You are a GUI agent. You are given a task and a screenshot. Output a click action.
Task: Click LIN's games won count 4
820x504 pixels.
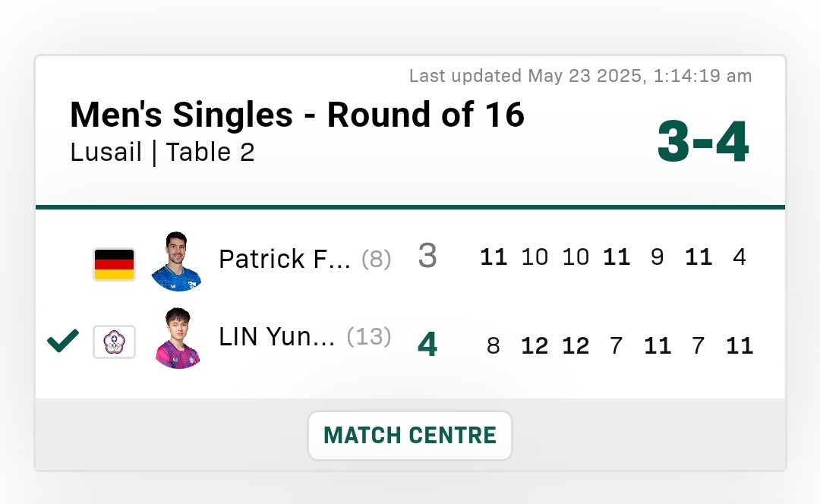tap(427, 345)
